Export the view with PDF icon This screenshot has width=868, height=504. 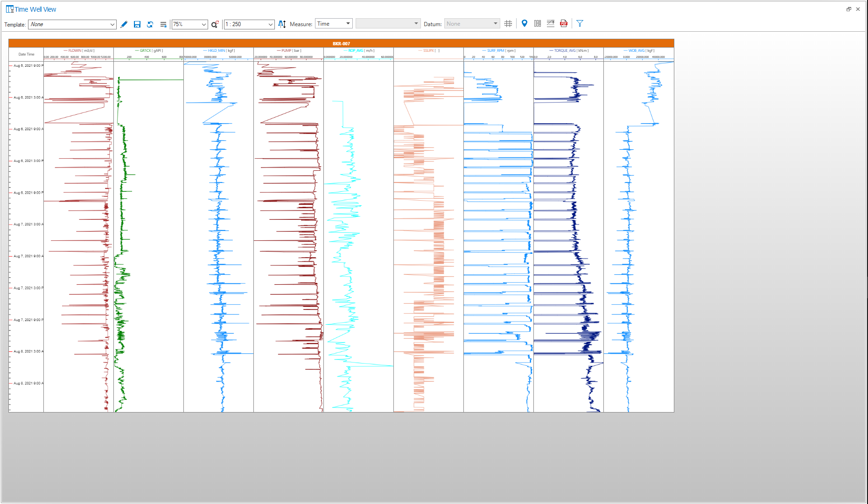pos(564,24)
